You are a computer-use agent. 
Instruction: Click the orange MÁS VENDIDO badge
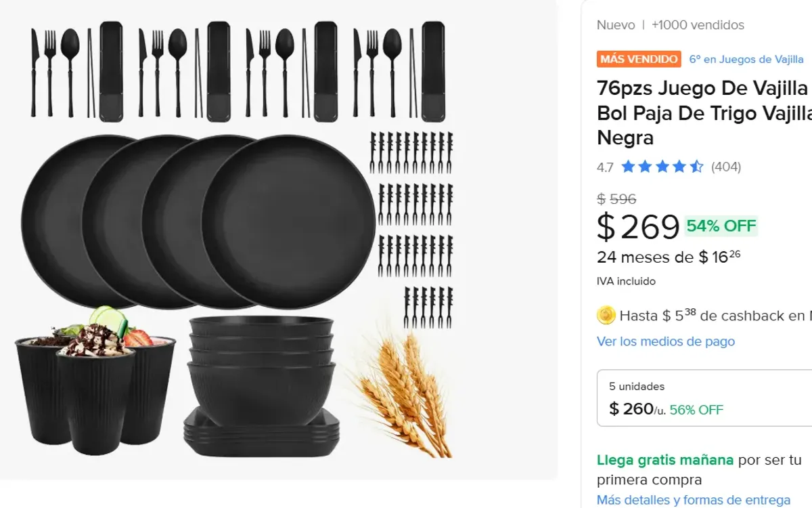pos(639,59)
